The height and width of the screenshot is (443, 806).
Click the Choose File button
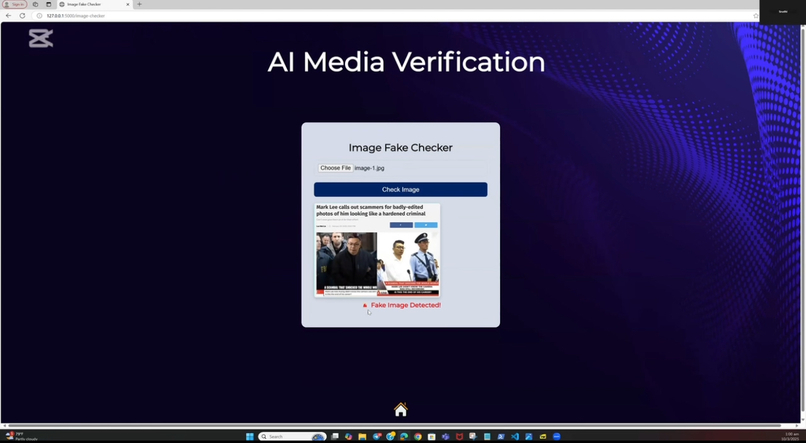336,168
